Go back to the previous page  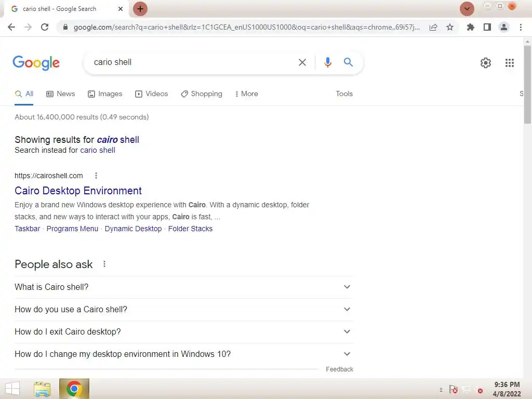pos(11,27)
